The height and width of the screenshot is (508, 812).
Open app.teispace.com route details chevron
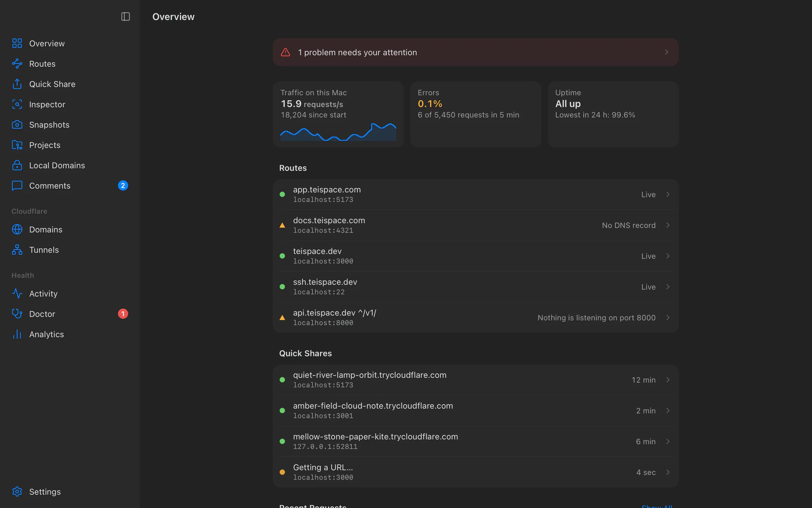668,194
